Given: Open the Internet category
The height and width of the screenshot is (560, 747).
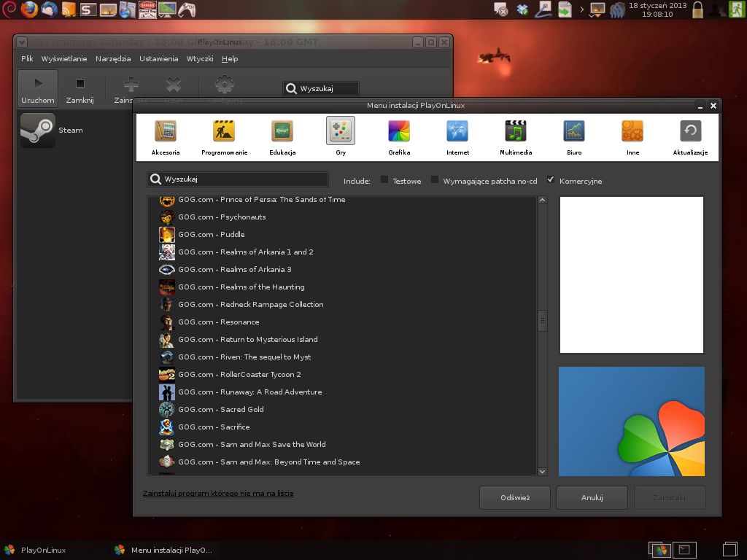Looking at the screenshot, I should 457,137.
